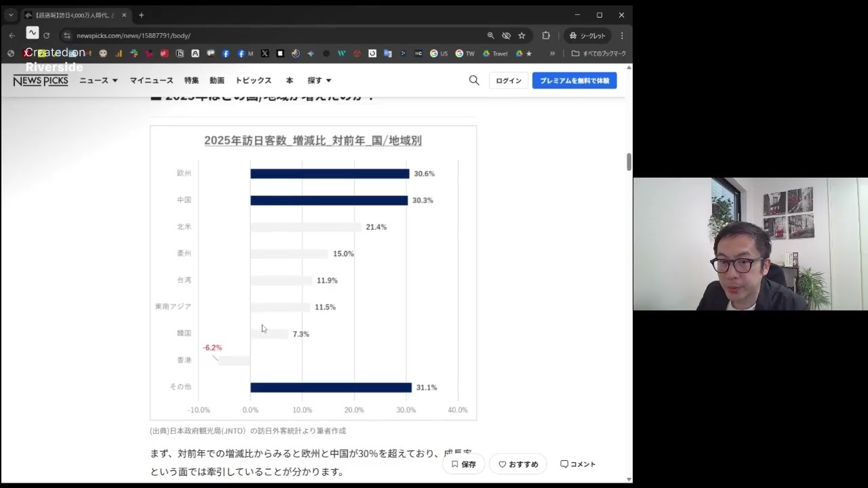
Task: Open the Chrome three-dot menu
Action: point(622,35)
